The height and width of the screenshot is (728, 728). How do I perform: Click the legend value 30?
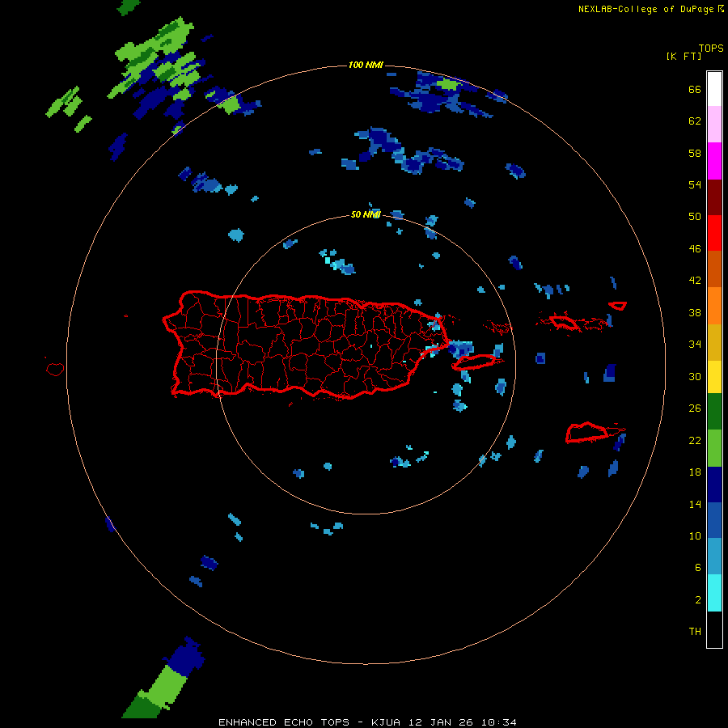[695, 376]
